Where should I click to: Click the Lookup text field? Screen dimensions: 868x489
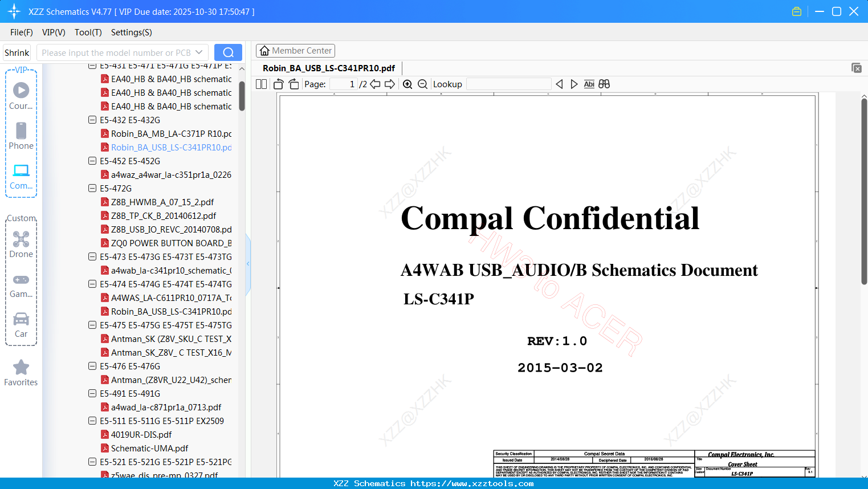509,84
